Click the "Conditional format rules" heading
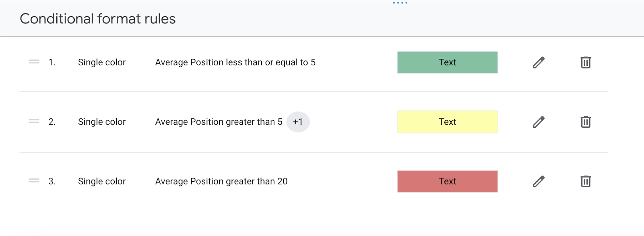The height and width of the screenshot is (236, 644). [x=98, y=19]
